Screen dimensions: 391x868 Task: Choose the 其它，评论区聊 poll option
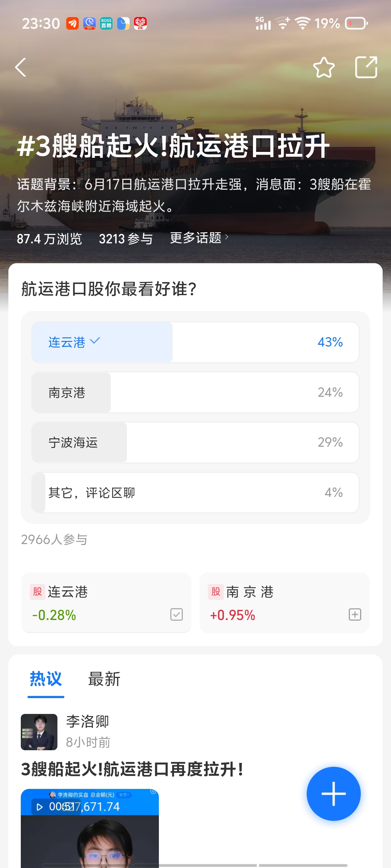coord(195,492)
